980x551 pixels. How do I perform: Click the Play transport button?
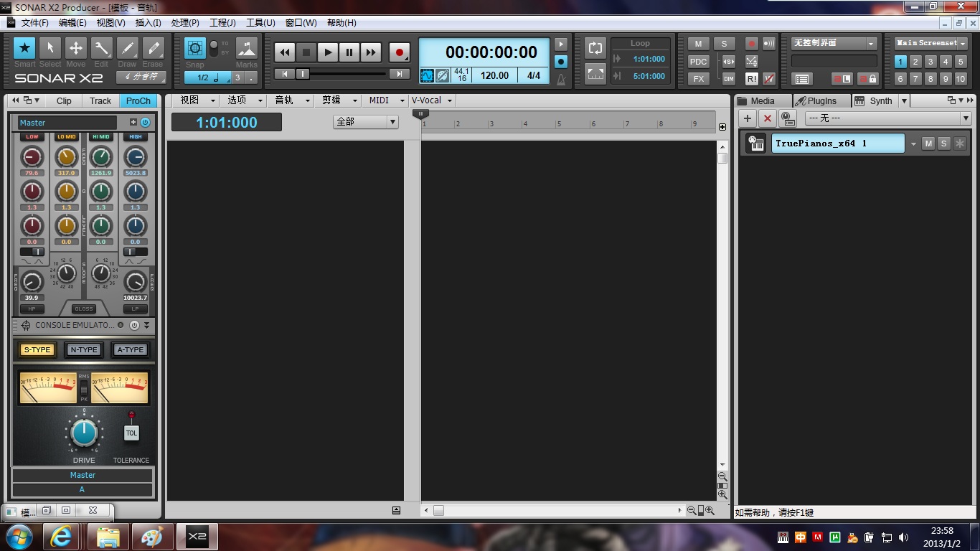click(x=328, y=52)
